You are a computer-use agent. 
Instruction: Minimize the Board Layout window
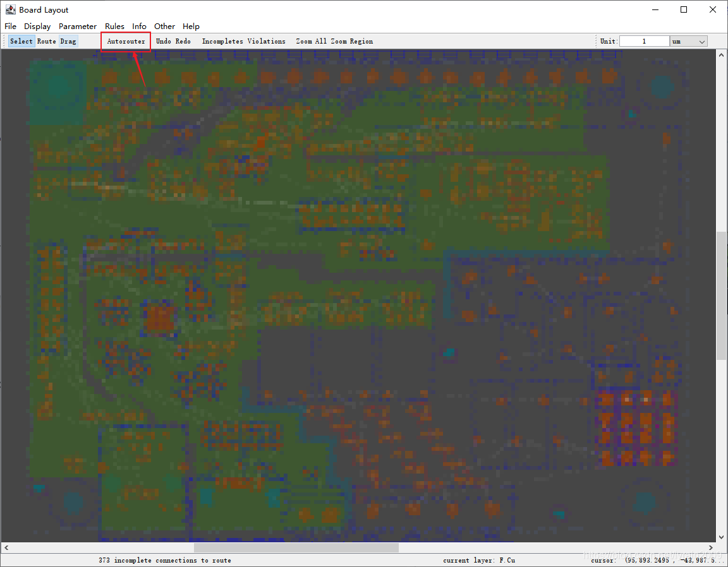pos(655,9)
